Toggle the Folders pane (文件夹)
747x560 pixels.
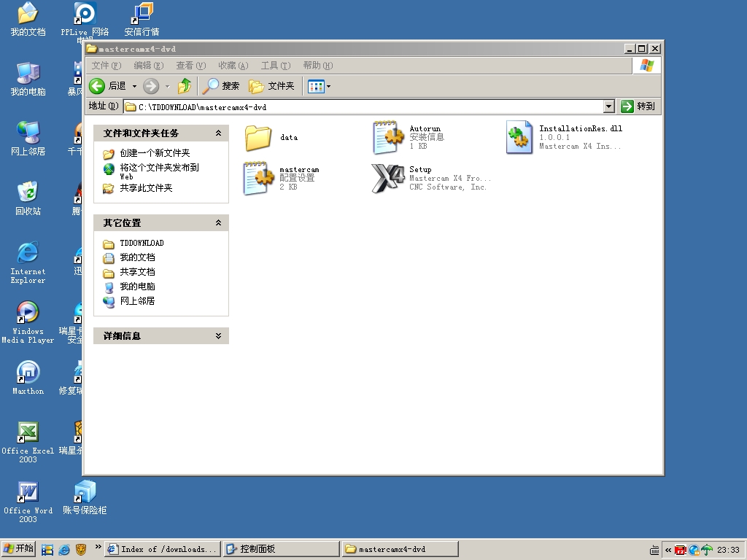tap(271, 86)
